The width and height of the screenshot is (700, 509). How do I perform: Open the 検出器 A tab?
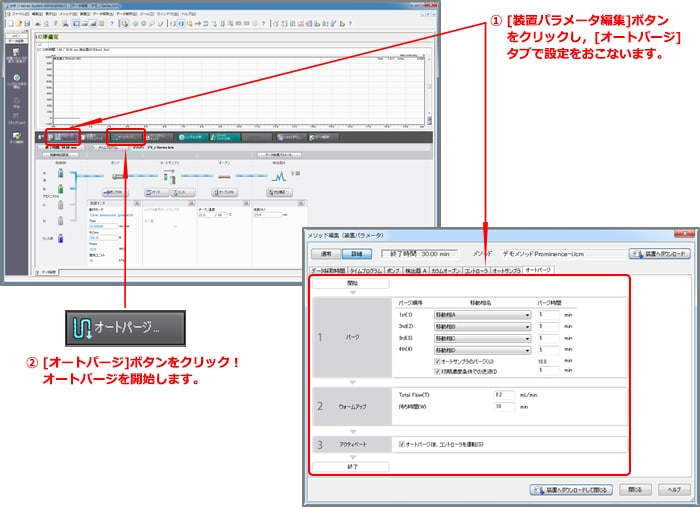click(x=415, y=271)
